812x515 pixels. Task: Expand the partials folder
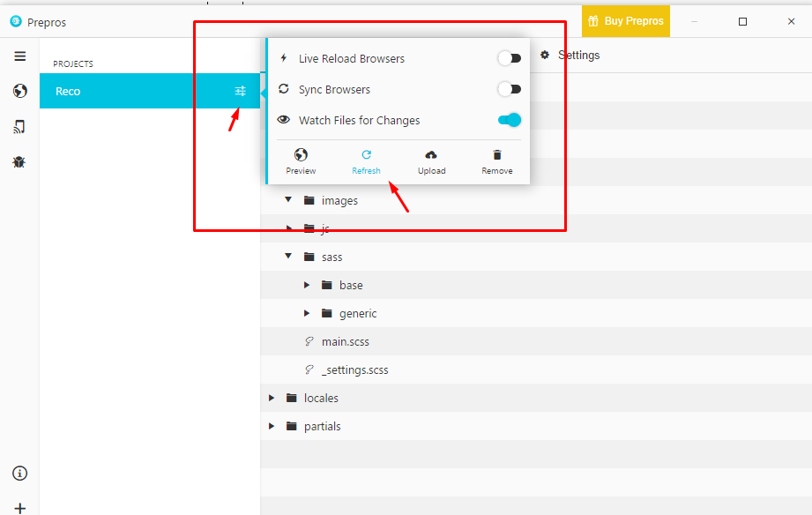tap(272, 426)
